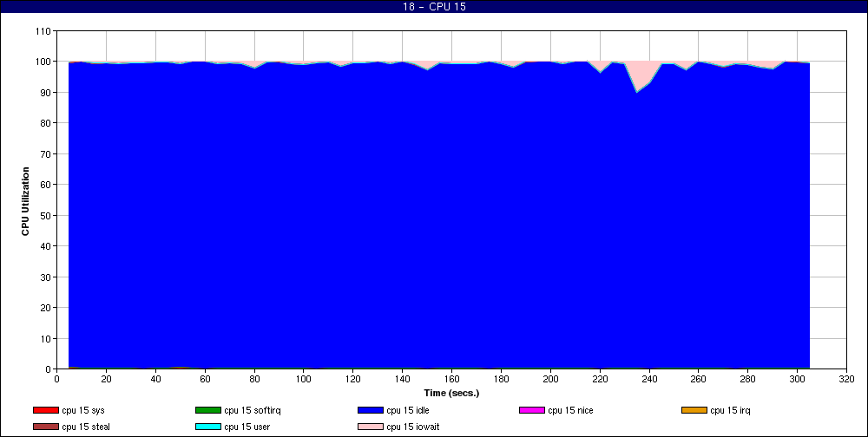Screen dimensions: 868x437
Task: Click the 160 tick on the time axis
Action: coord(451,379)
